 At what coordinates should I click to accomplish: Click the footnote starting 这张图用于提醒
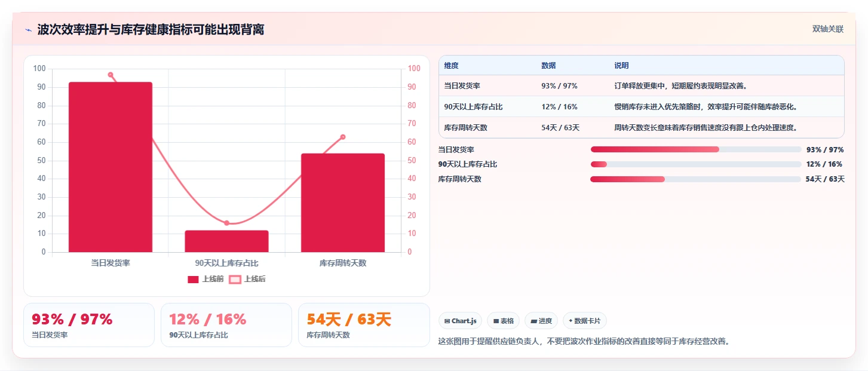click(584, 342)
